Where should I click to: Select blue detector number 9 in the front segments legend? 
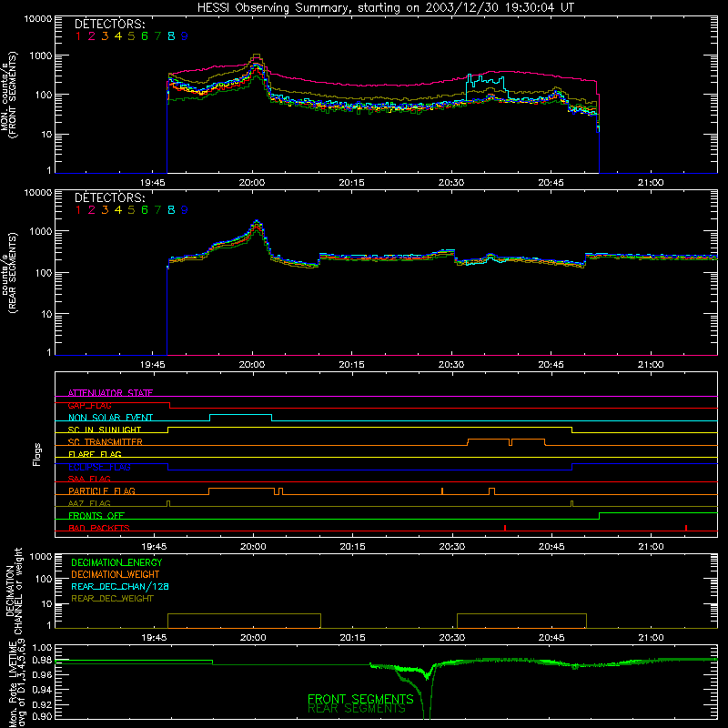(x=185, y=36)
